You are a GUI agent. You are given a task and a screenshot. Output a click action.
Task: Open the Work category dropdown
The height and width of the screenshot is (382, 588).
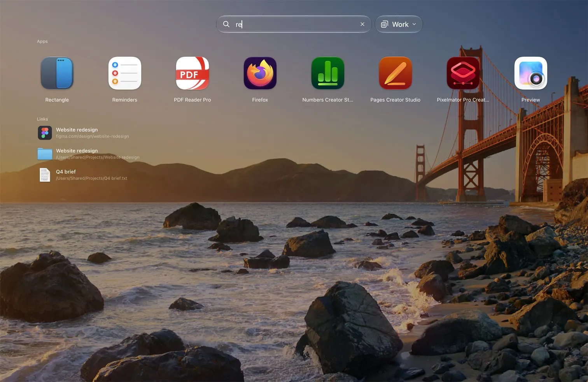click(x=399, y=24)
